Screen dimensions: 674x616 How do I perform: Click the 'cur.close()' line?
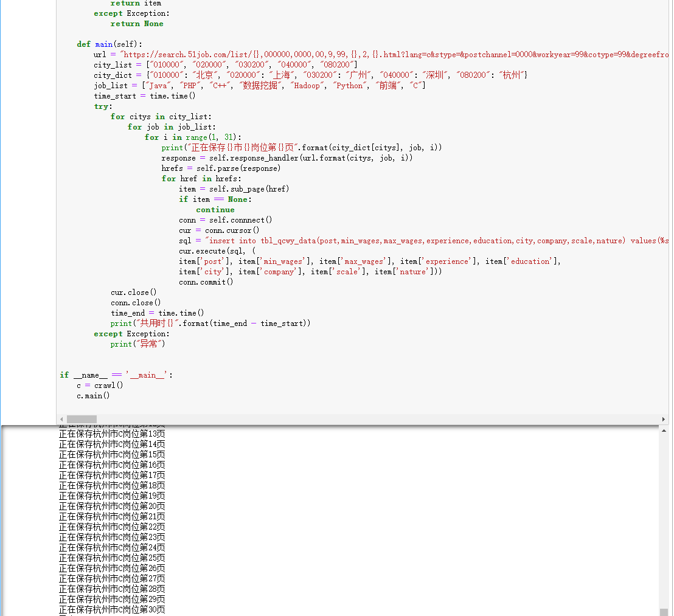click(x=133, y=292)
